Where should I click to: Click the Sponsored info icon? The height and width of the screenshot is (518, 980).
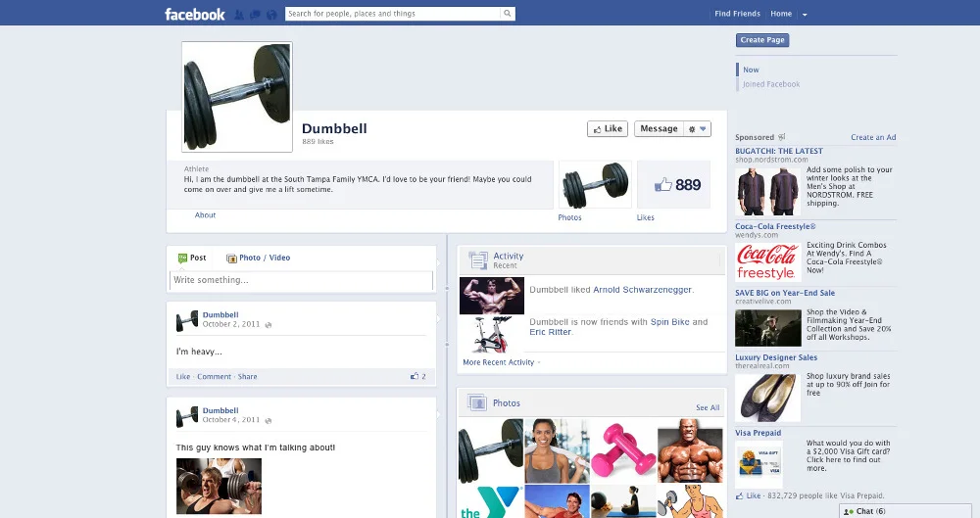(781, 137)
